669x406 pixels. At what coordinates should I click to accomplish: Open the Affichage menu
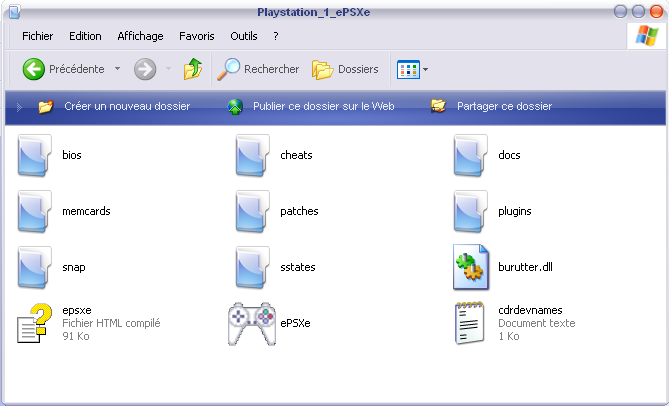tap(140, 36)
